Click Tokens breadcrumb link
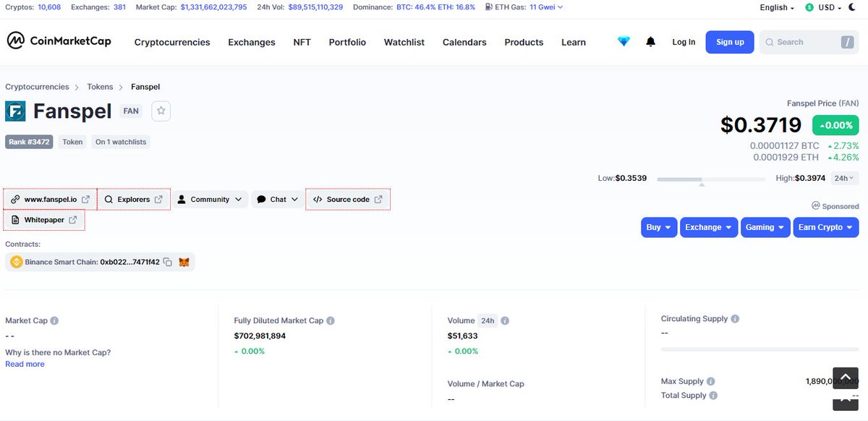The image size is (868, 421). coord(100,87)
